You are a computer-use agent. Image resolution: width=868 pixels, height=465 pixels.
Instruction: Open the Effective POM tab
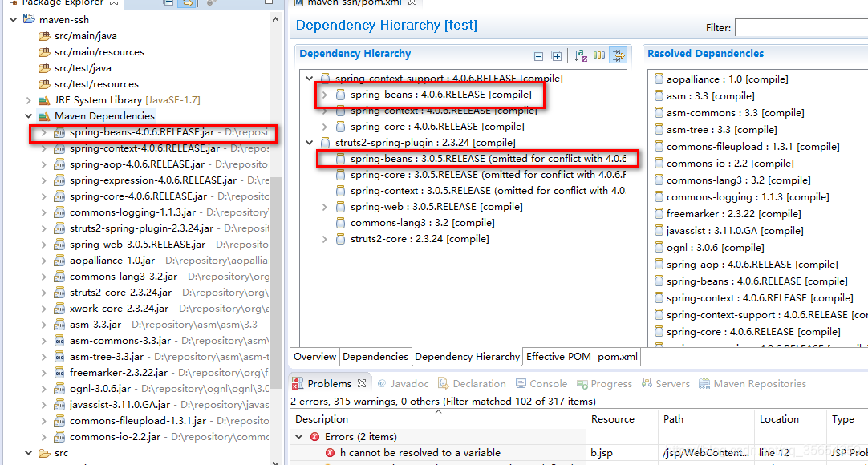(558, 357)
